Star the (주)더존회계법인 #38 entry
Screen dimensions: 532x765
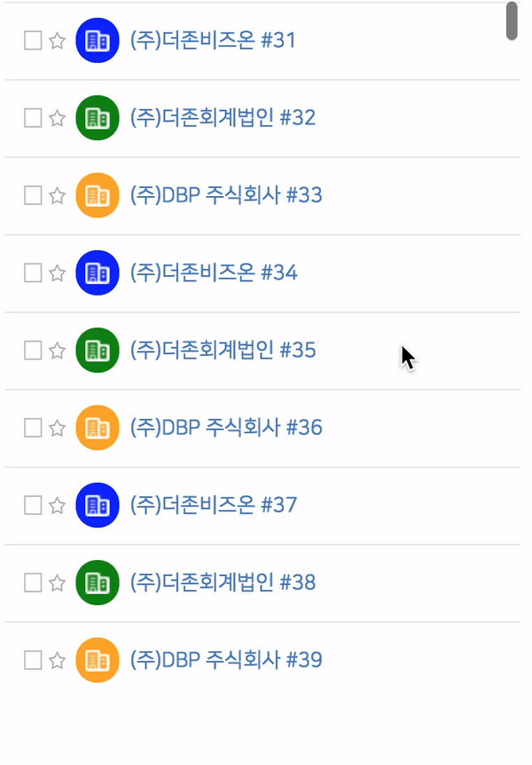click(58, 582)
